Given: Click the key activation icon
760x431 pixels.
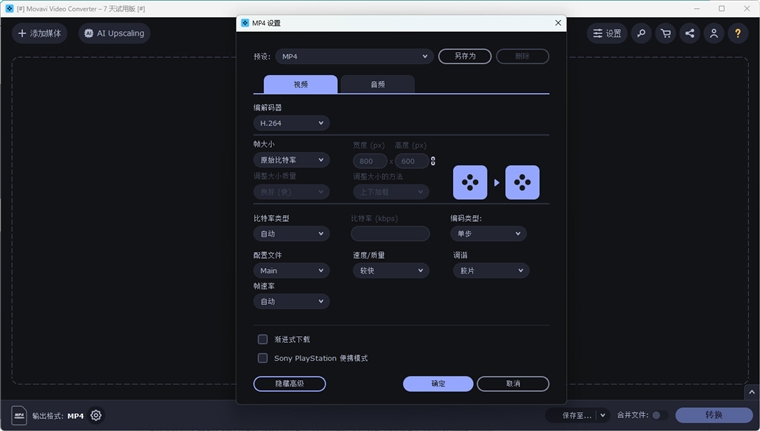Looking at the screenshot, I should point(641,33).
